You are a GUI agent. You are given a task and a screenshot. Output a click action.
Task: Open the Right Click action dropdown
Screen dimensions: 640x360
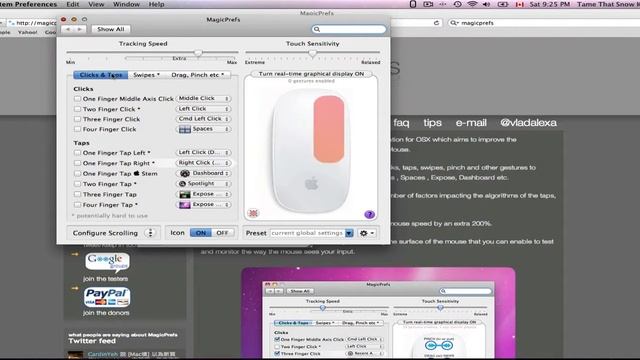(x=204, y=162)
